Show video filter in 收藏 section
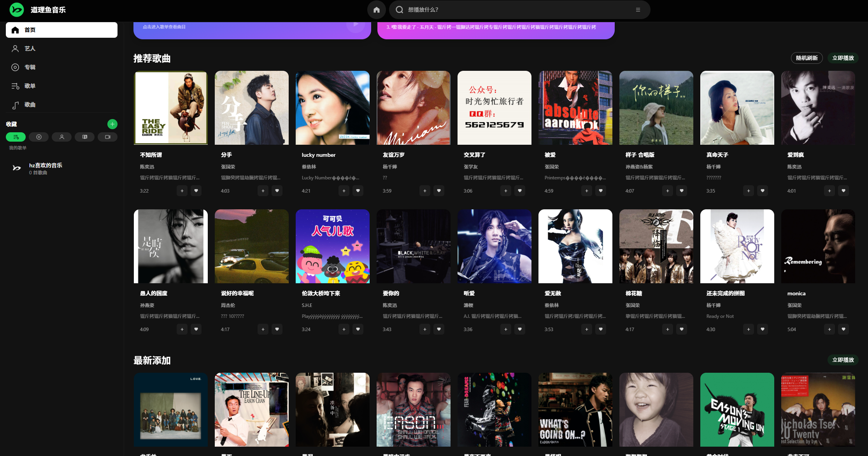868x456 pixels. click(107, 137)
